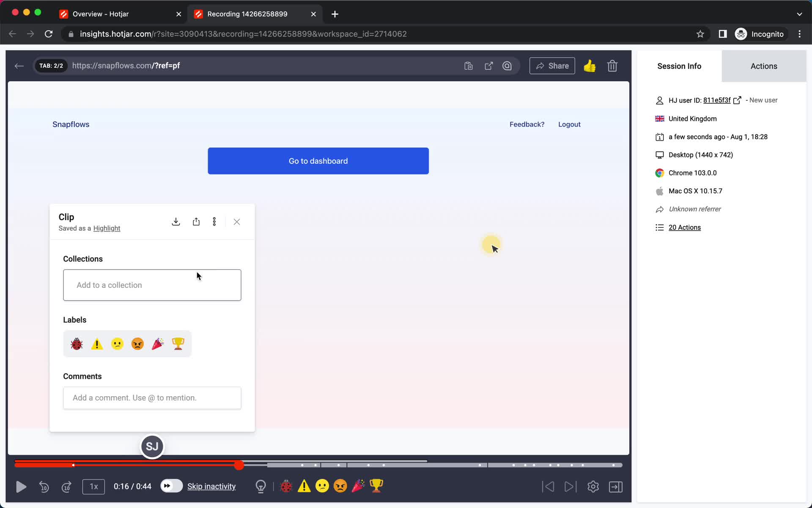The image size is (812, 508).
Task: Click the more options (three dots) icon
Action: [x=214, y=221]
